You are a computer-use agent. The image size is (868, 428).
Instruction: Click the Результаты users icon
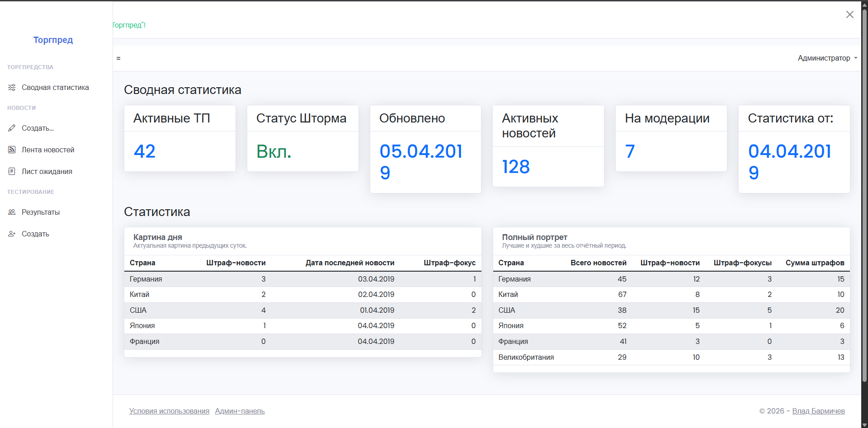pyautogui.click(x=11, y=212)
